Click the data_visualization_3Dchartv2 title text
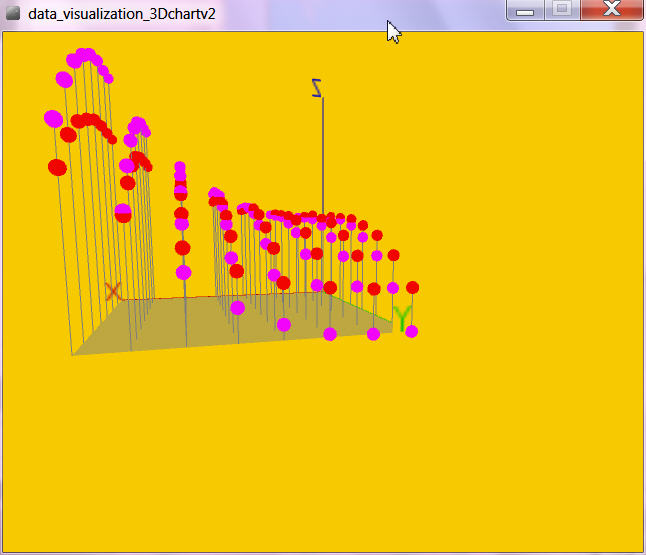Image resolution: width=646 pixels, height=555 pixels. tap(120, 11)
